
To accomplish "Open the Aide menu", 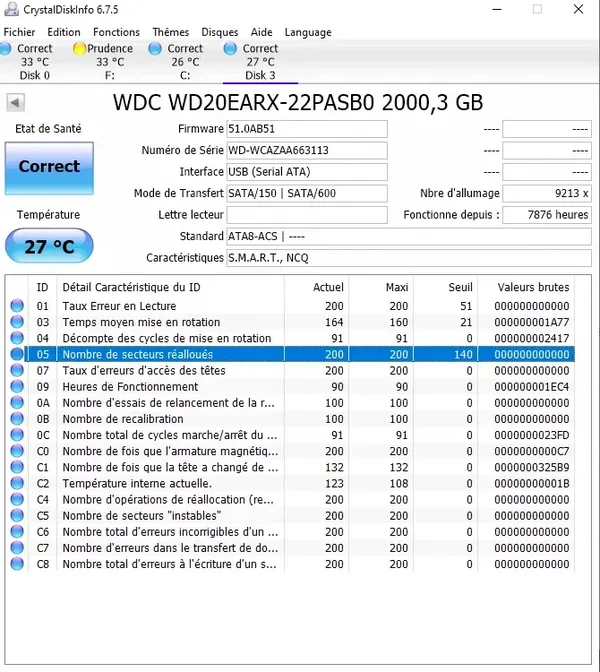I will [x=261, y=32].
